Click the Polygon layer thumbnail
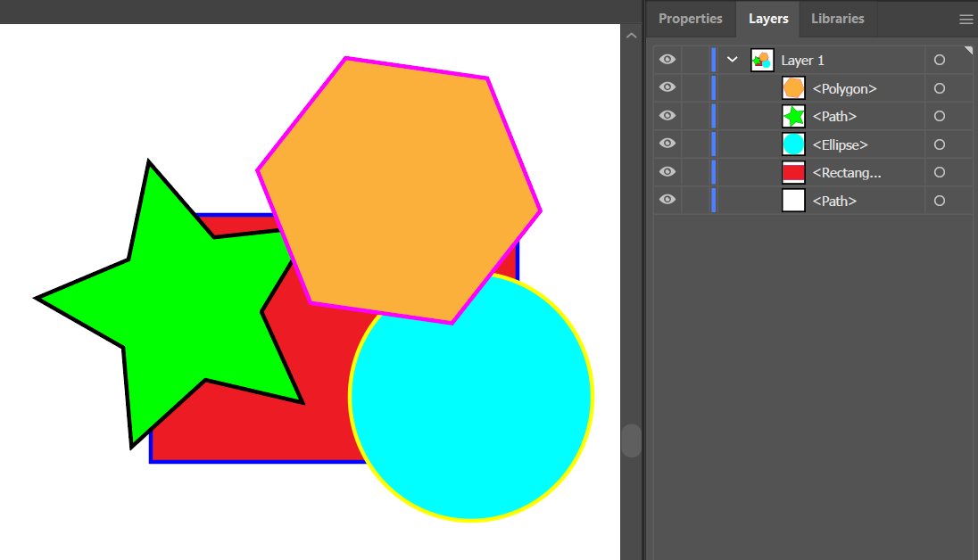This screenshot has width=978, height=560. click(793, 88)
